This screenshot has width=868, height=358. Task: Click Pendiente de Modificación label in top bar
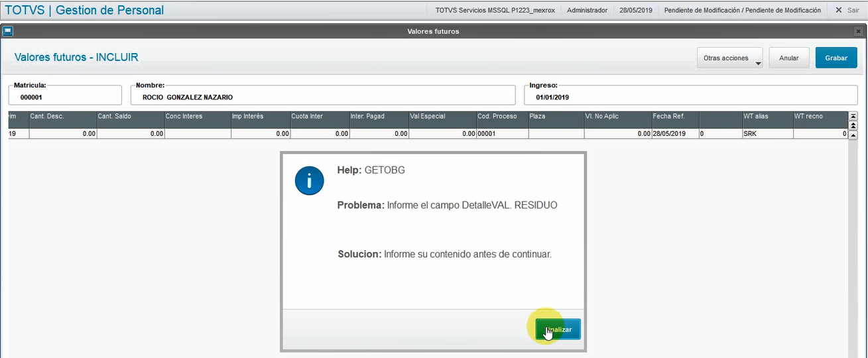pyautogui.click(x=742, y=10)
